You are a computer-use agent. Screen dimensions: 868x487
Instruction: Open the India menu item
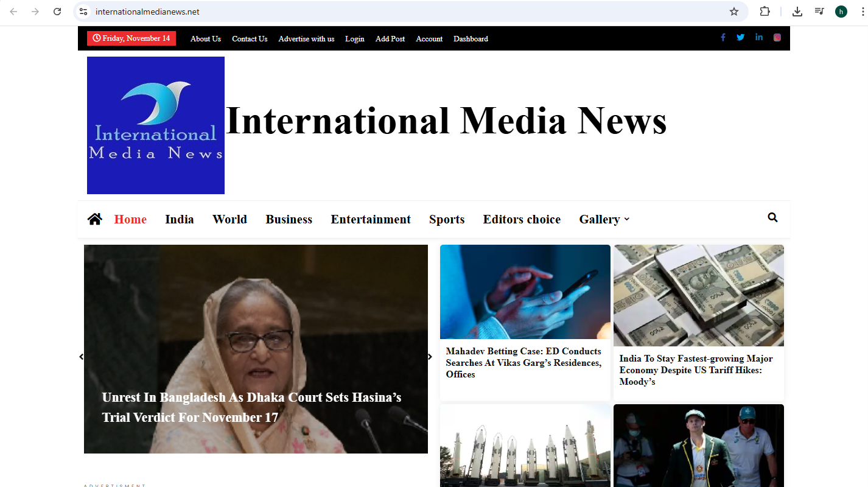coord(180,219)
